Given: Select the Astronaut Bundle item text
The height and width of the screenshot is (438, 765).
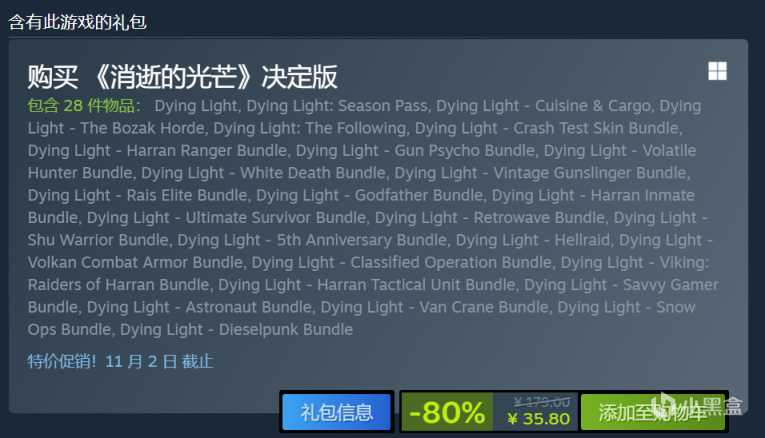Looking at the screenshot, I should 249,307.
